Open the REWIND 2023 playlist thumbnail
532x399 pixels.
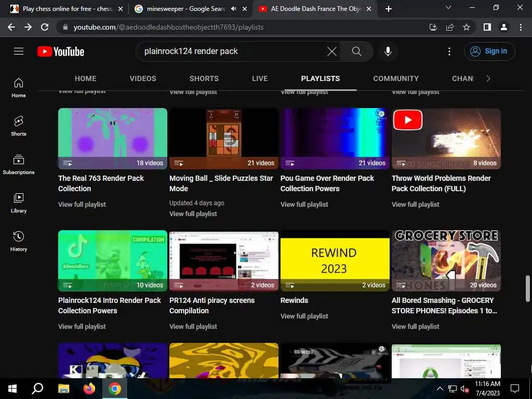(335, 261)
